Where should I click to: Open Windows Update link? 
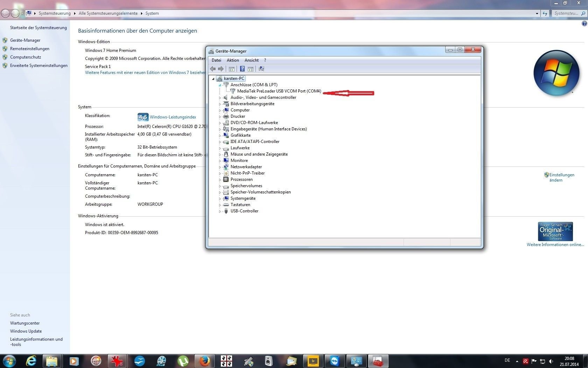[x=26, y=331]
